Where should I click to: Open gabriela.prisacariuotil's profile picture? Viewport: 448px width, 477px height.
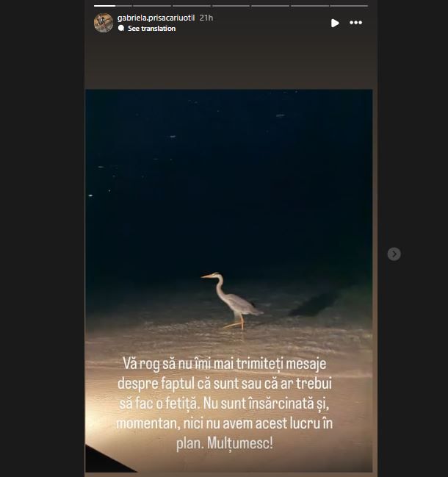coord(104,23)
